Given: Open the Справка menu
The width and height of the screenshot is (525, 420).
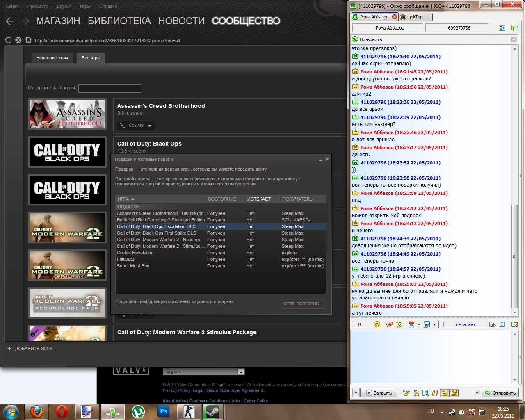Looking at the screenshot, I should tap(108, 6).
